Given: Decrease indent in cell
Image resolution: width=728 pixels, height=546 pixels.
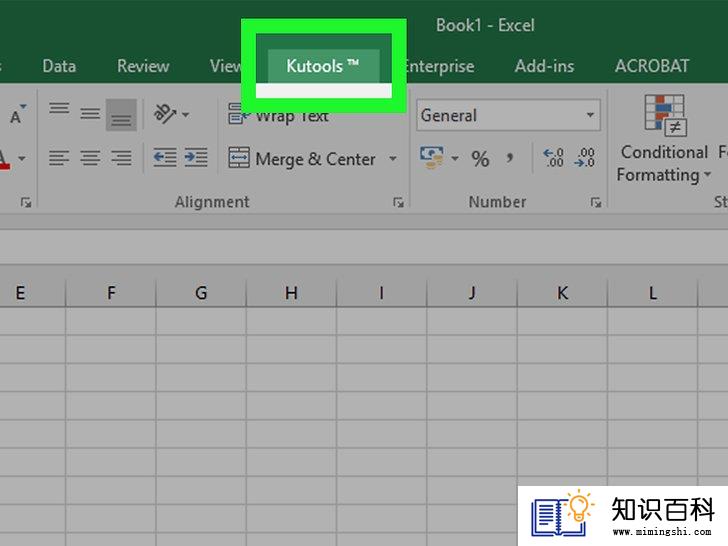Looking at the screenshot, I should [165, 158].
